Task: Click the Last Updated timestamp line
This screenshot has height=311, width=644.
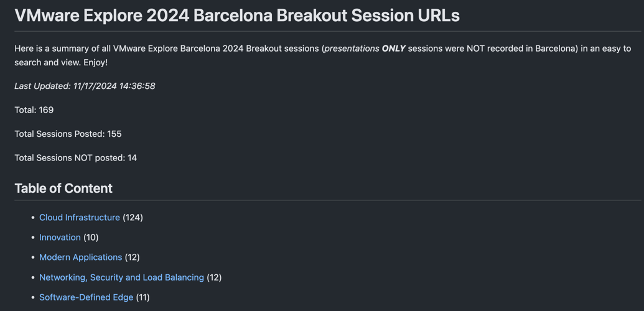Action: [x=85, y=86]
